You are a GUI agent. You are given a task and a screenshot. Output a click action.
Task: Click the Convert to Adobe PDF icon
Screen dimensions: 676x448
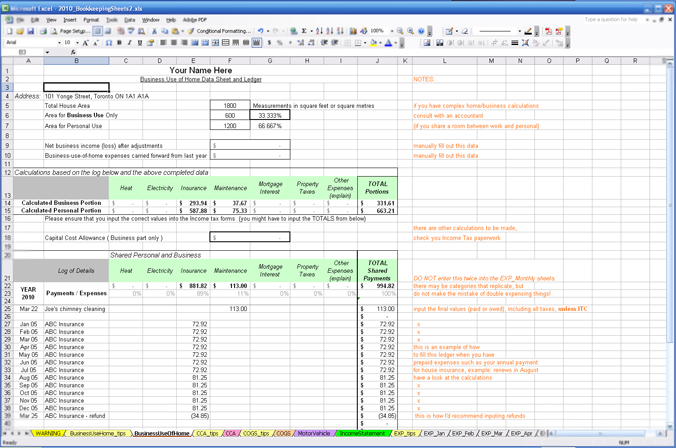[x=548, y=31]
